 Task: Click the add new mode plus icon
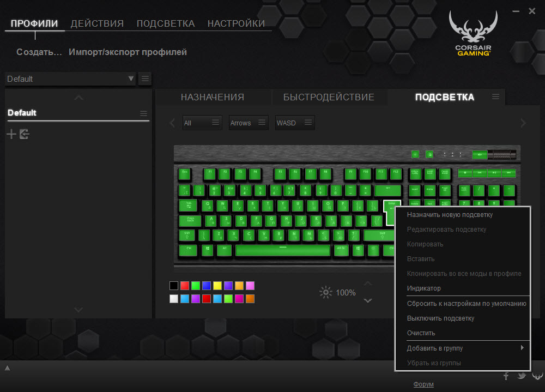point(11,134)
